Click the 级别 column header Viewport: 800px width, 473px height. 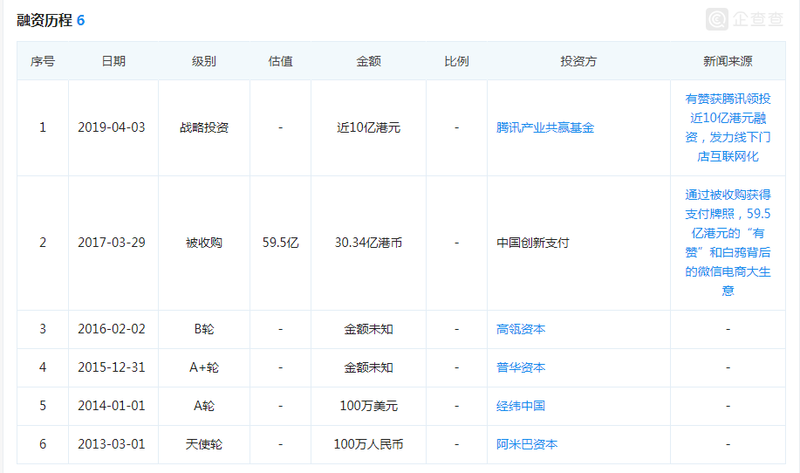204,61
